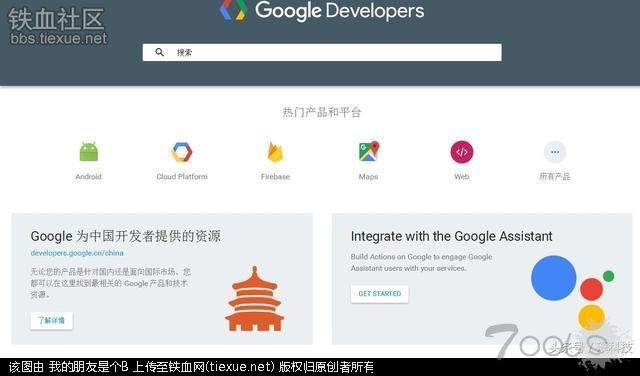Click the 了解详情 button
Viewport: 640px width, 376px height.
point(51,321)
